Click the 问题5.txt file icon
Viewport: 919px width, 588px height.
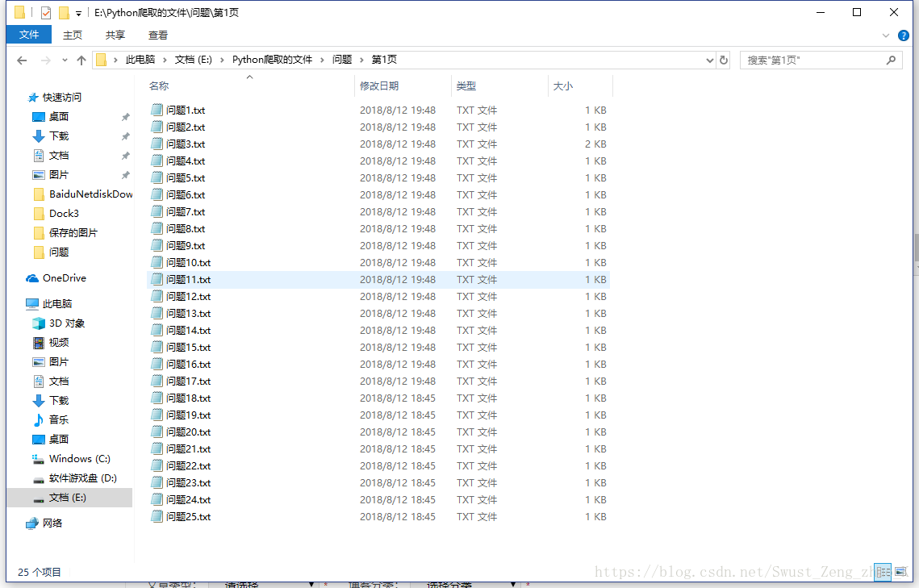coord(157,177)
